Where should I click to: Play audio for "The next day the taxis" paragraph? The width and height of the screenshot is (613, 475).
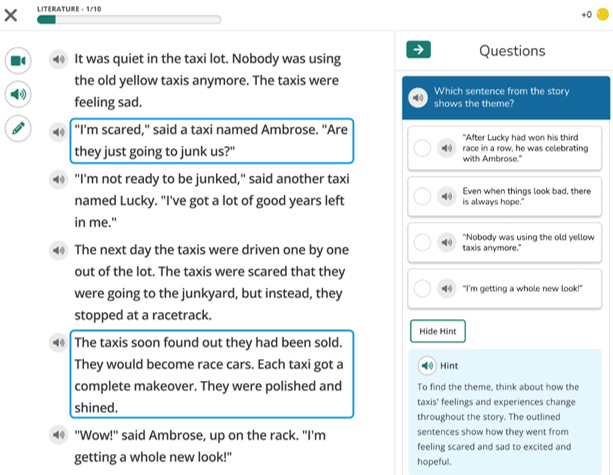pyautogui.click(x=59, y=249)
